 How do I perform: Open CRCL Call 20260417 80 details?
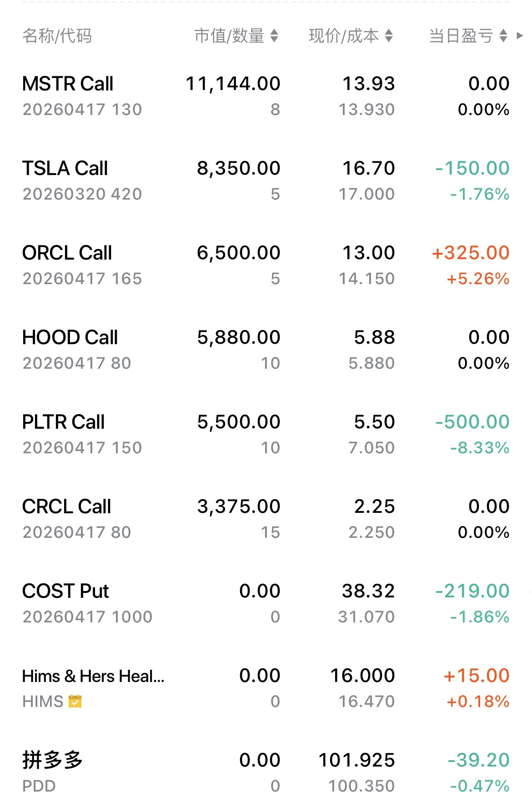[x=67, y=507]
